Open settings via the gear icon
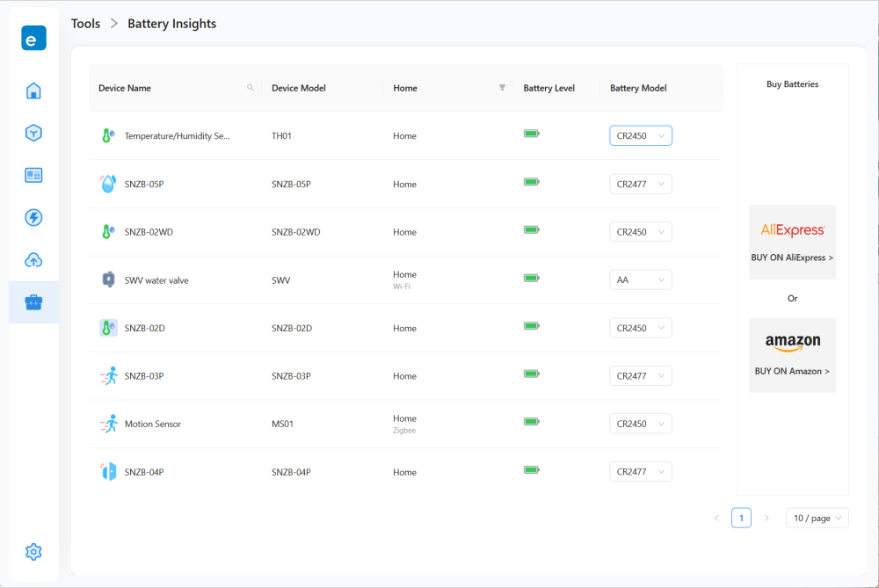Screen dimensions: 879x588 click(33, 552)
